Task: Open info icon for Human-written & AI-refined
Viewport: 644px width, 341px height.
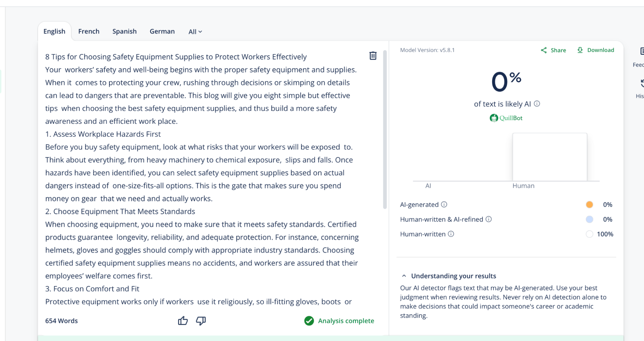Action: point(489,219)
